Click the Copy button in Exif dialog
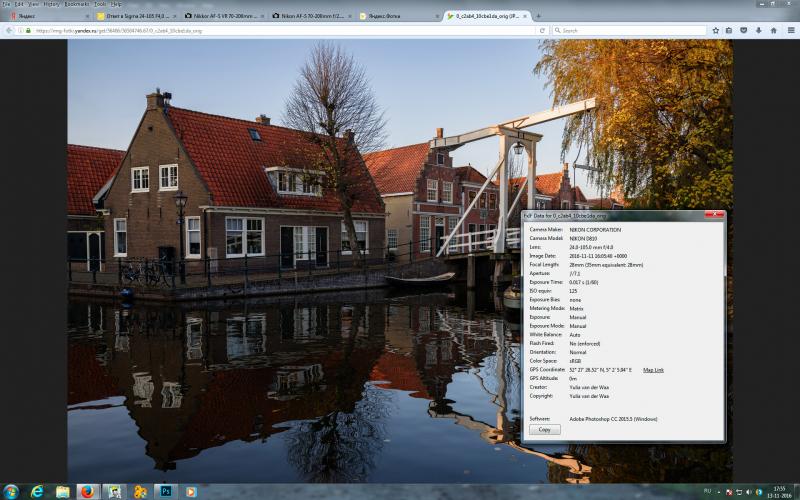The height and width of the screenshot is (500, 800). point(544,430)
